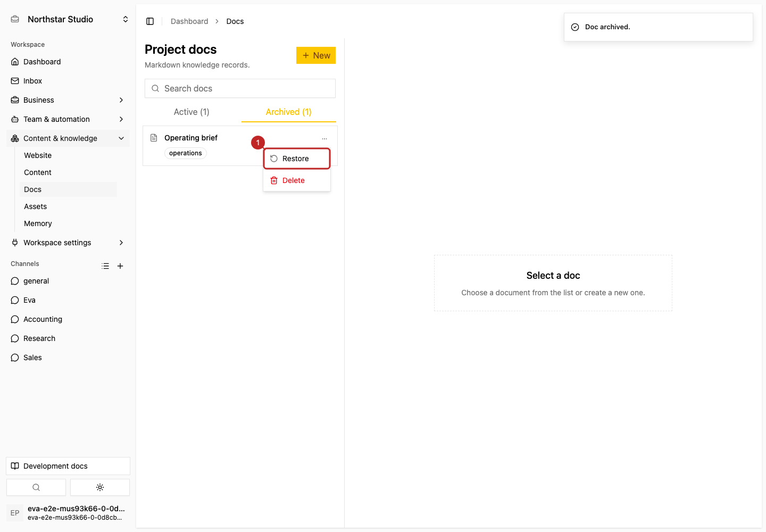Click the channel list view icon

(x=105, y=266)
